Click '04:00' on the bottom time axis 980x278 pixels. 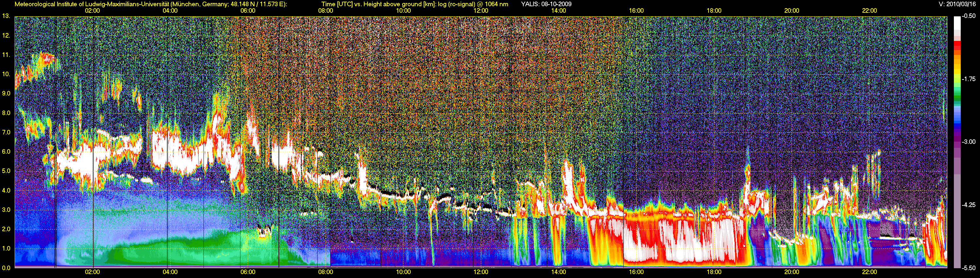click(x=170, y=272)
